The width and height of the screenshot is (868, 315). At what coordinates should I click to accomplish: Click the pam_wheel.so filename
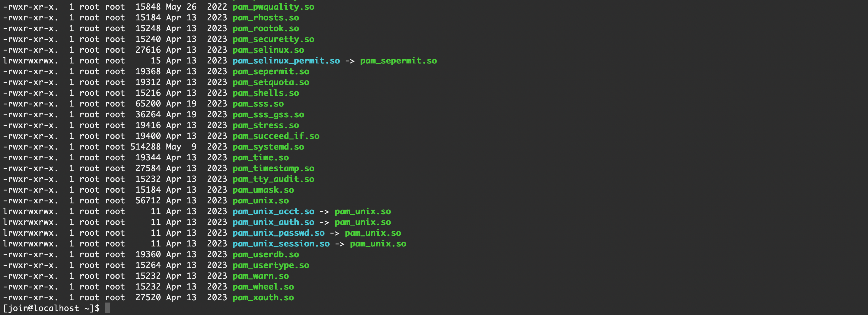pos(263,287)
